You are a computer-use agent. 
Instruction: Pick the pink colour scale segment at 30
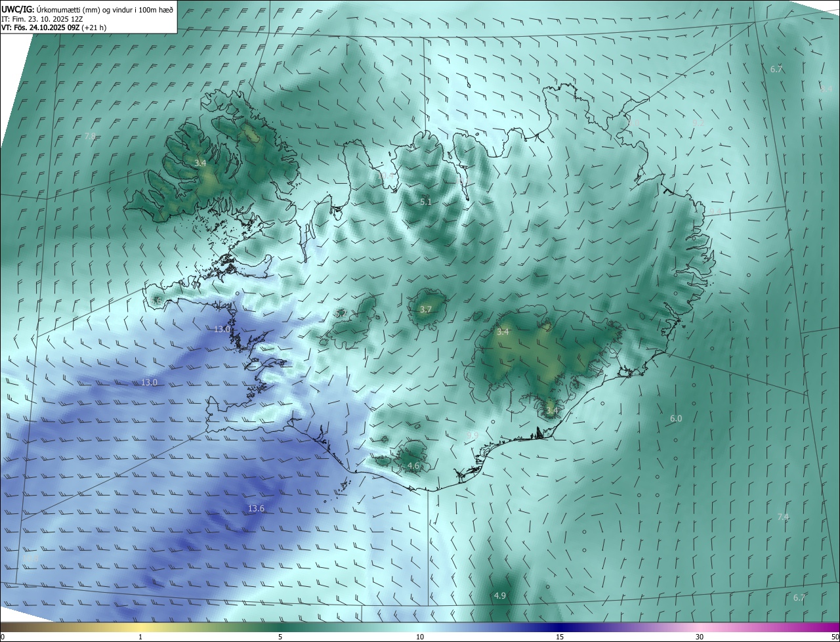coord(700,627)
